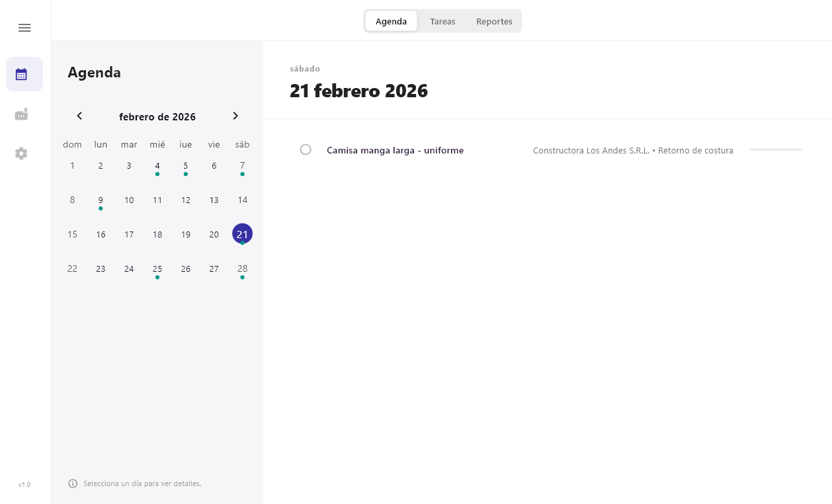Select the Agenda tab
This screenshot has width=832, height=504.
391,21
